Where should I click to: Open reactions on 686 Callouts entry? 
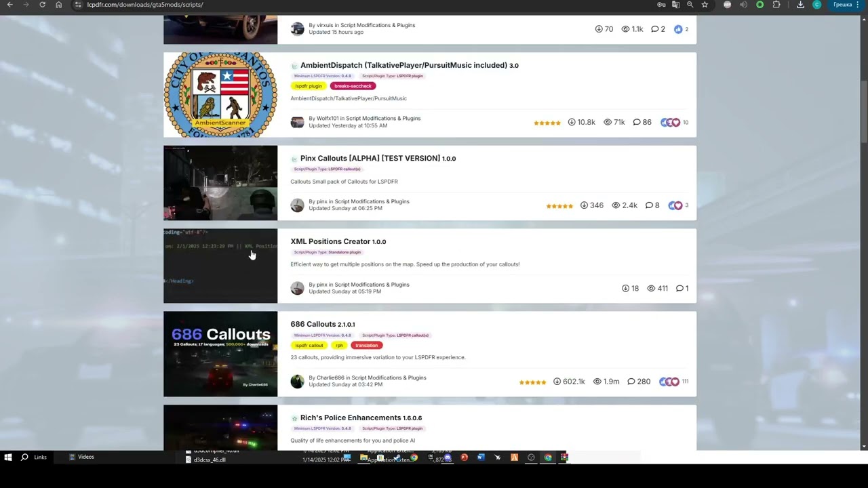tap(675, 382)
